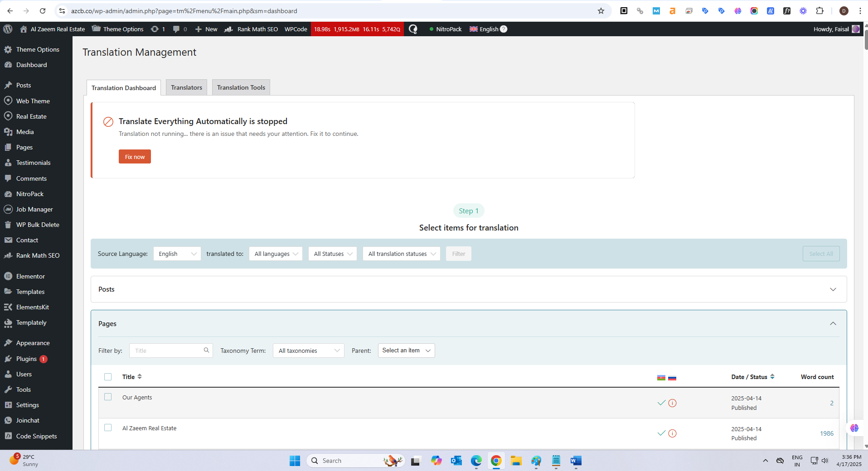Sort pages by Title arrows
The width and height of the screenshot is (868, 471).
[140, 376]
